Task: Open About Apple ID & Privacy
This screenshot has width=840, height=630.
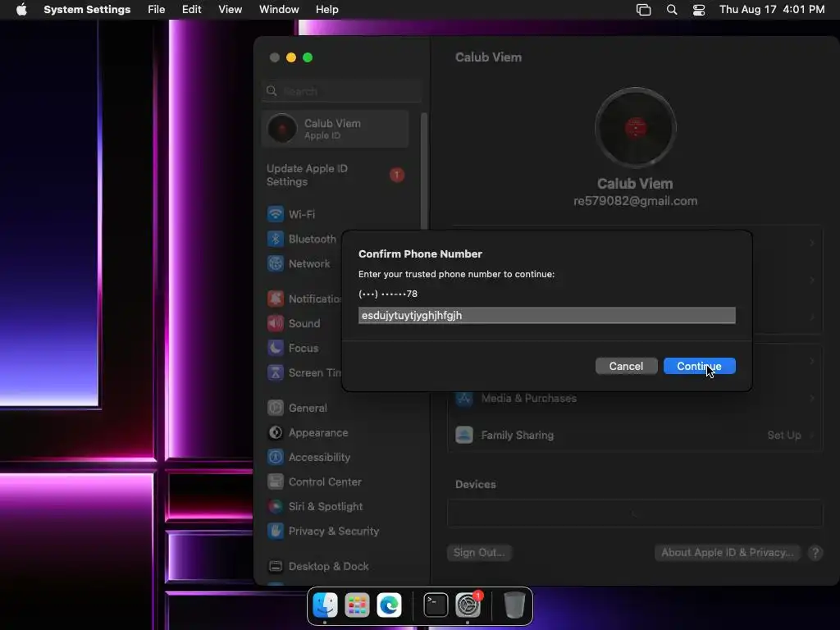Action: pos(727,552)
